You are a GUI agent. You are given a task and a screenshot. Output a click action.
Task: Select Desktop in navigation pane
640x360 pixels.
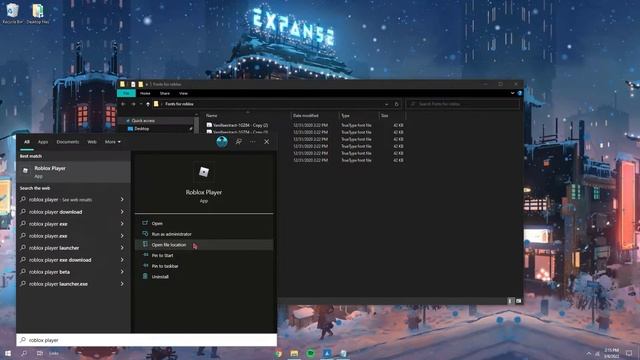pyautogui.click(x=142, y=129)
